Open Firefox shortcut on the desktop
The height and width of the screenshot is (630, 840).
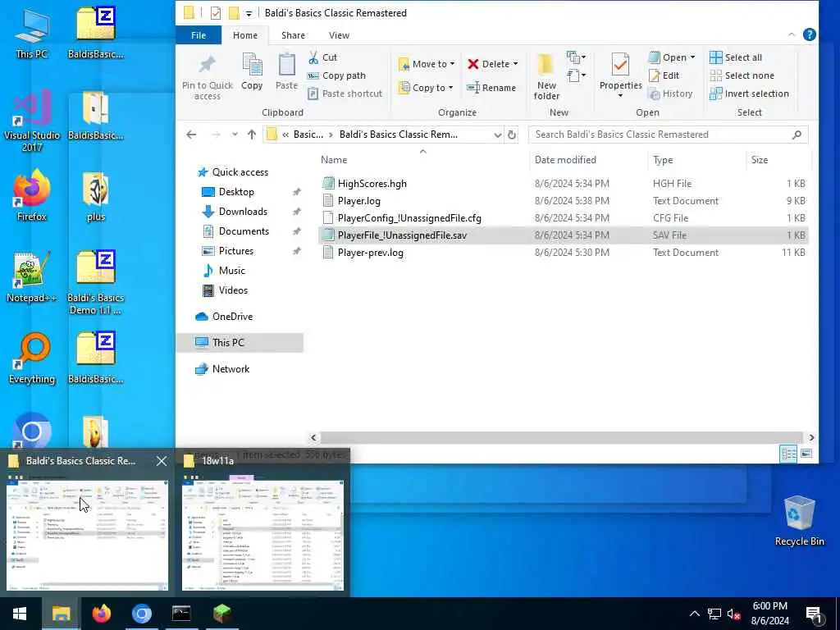(x=32, y=195)
